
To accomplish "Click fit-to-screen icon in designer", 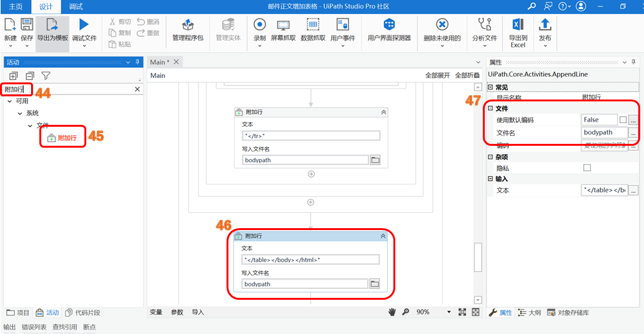I will 462,312.
